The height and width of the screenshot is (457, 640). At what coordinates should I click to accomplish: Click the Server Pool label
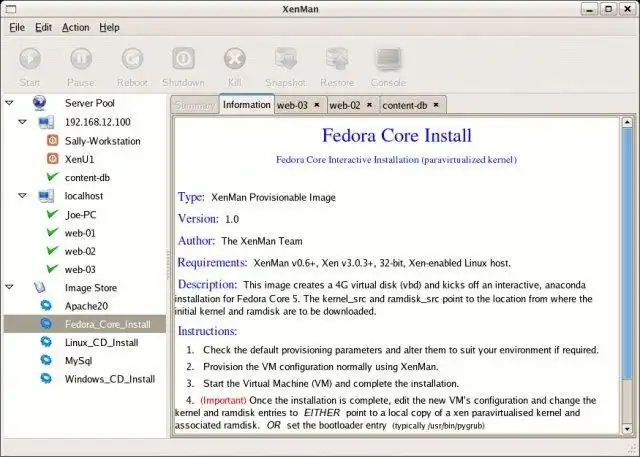pos(89,103)
